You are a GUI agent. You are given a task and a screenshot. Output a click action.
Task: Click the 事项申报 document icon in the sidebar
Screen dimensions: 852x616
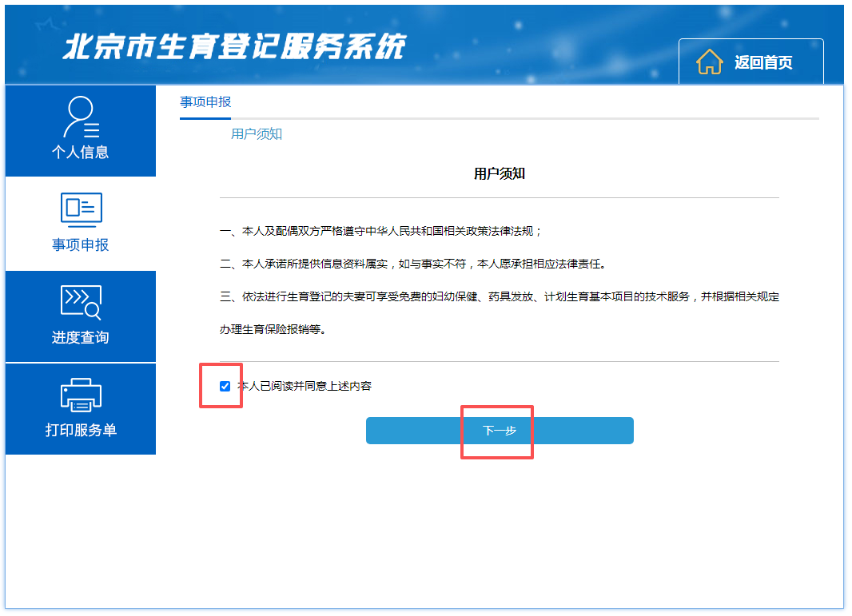(80, 209)
